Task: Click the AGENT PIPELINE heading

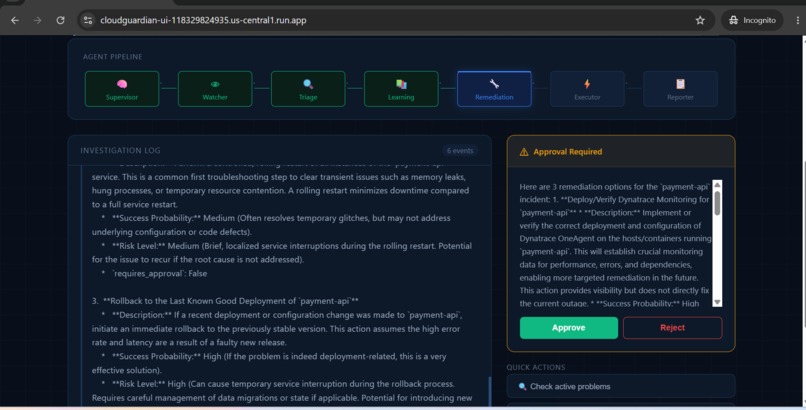Action: pos(113,57)
